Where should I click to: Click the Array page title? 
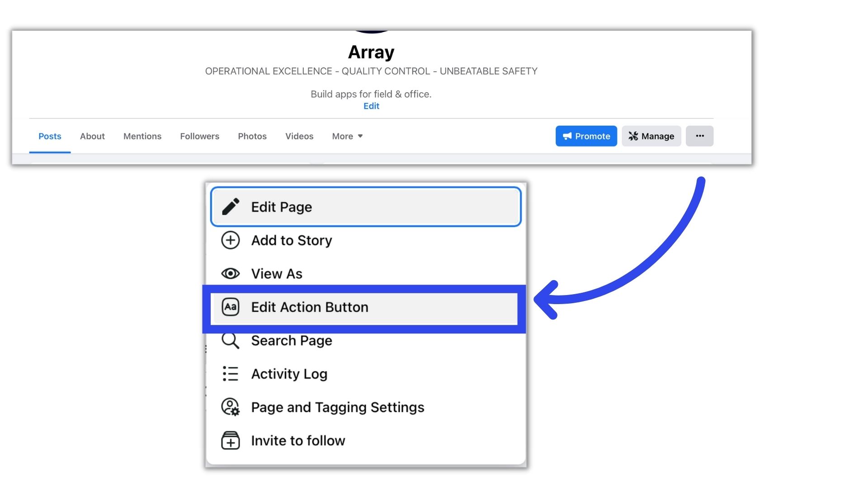pos(371,52)
